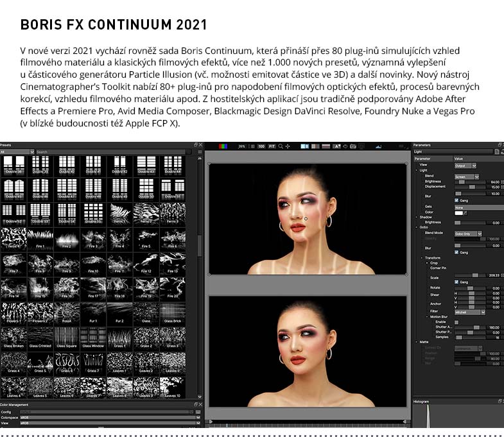Click the Scale slider
Screen dimensions: 504x437
click(x=470, y=275)
